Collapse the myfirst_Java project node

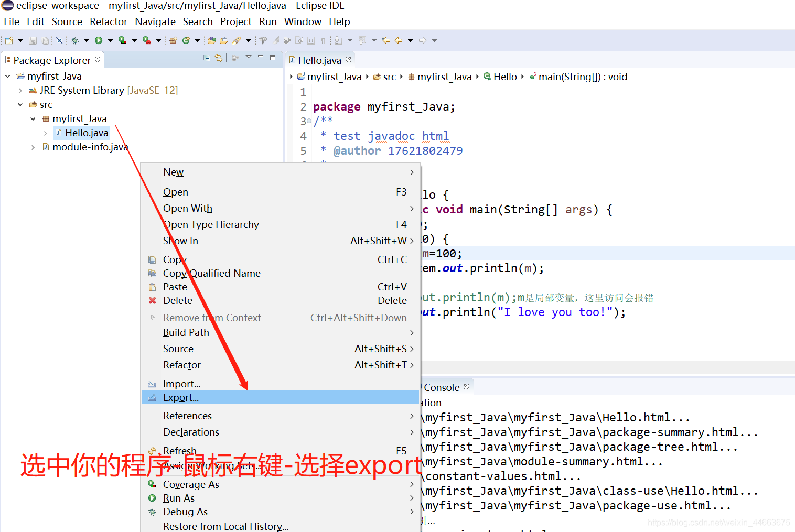click(8, 77)
